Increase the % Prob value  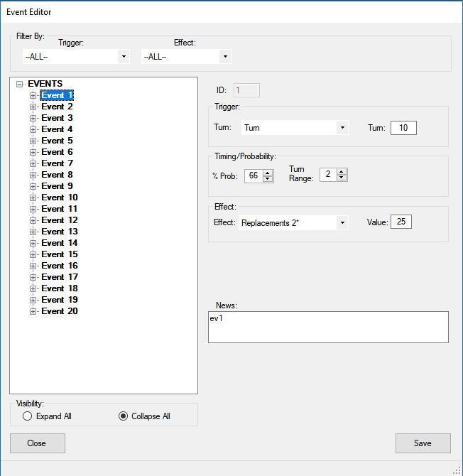[267, 173]
